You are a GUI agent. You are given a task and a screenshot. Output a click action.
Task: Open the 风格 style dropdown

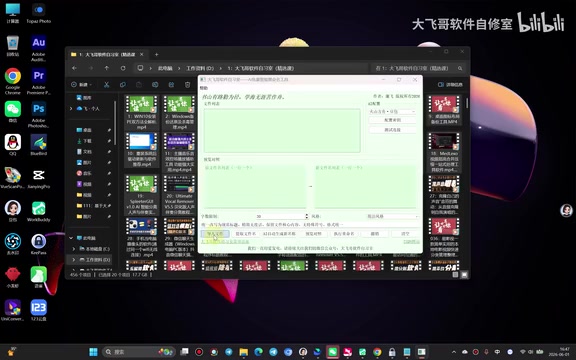click(392, 216)
